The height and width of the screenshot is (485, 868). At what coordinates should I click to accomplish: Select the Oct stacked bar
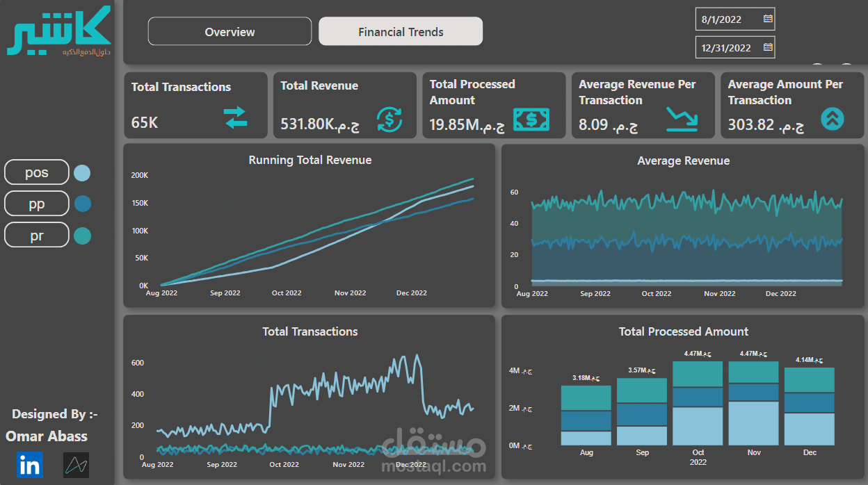click(x=698, y=403)
